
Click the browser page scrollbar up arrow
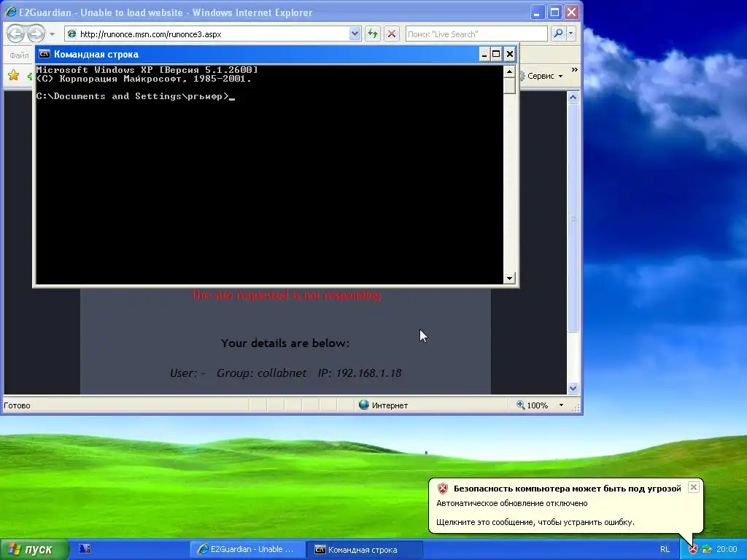tap(573, 97)
